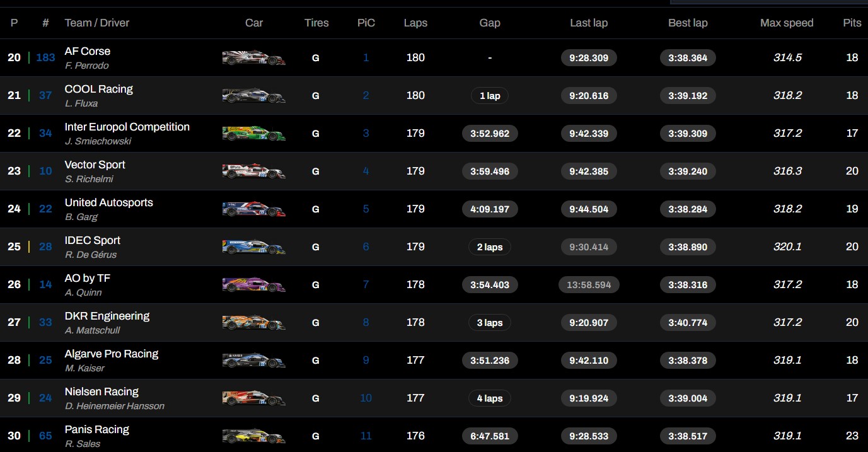The width and height of the screenshot is (868, 452).
Task: Sort by the Laps column header
Action: point(415,23)
